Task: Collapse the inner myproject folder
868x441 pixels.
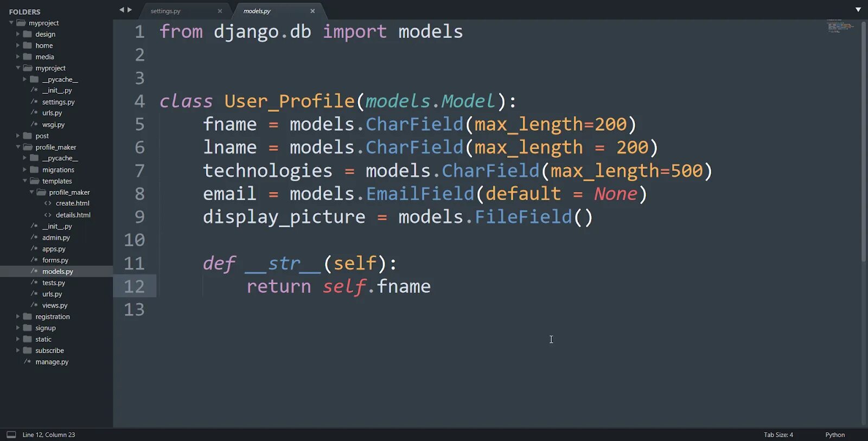Action: click(x=18, y=68)
